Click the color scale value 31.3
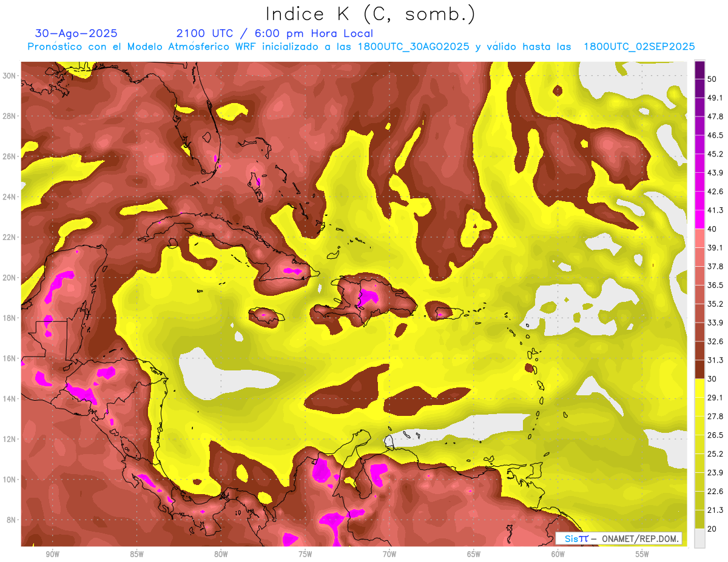This screenshot has width=728, height=562. click(715, 360)
